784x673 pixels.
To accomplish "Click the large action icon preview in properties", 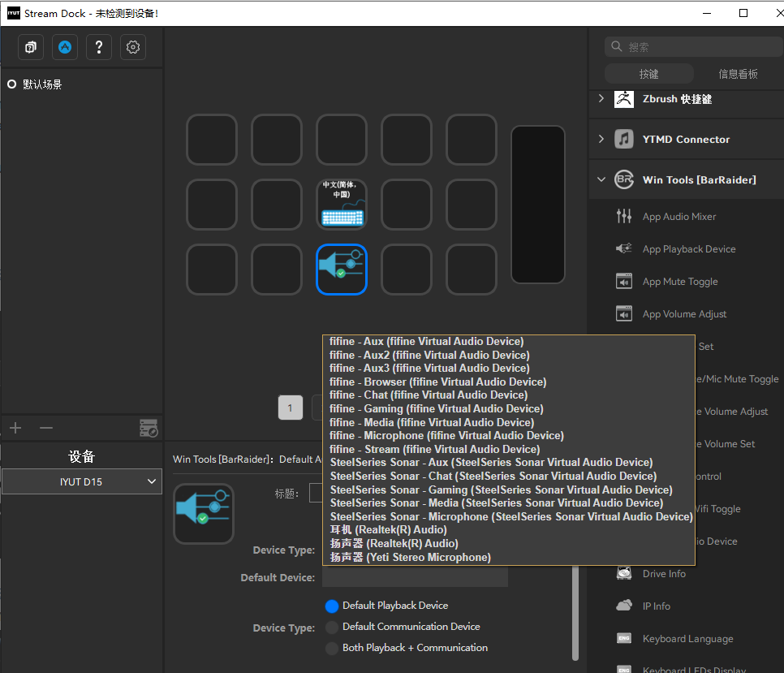I will (204, 514).
